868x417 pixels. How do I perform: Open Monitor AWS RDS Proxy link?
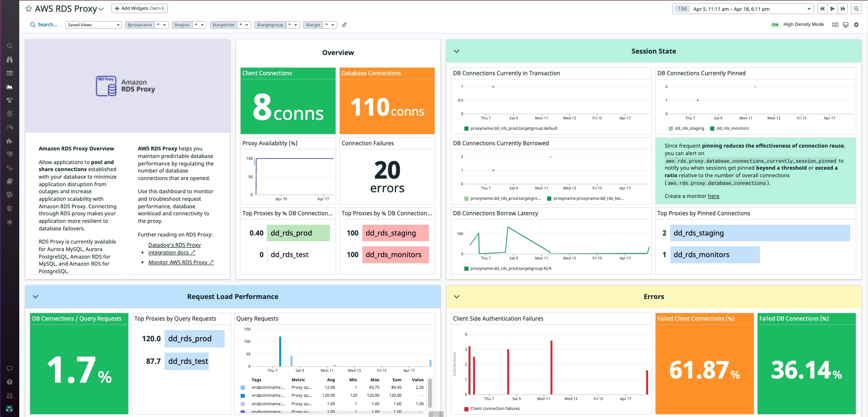[x=180, y=262]
